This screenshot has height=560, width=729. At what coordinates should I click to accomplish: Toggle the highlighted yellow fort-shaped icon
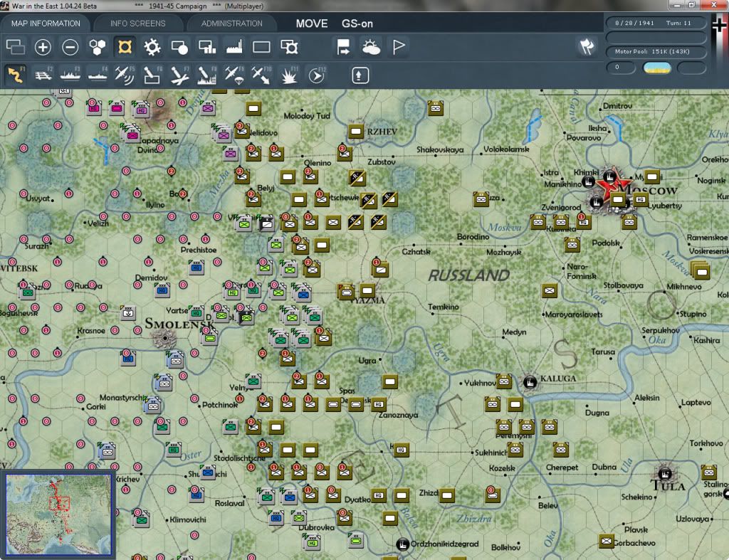click(x=125, y=47)
